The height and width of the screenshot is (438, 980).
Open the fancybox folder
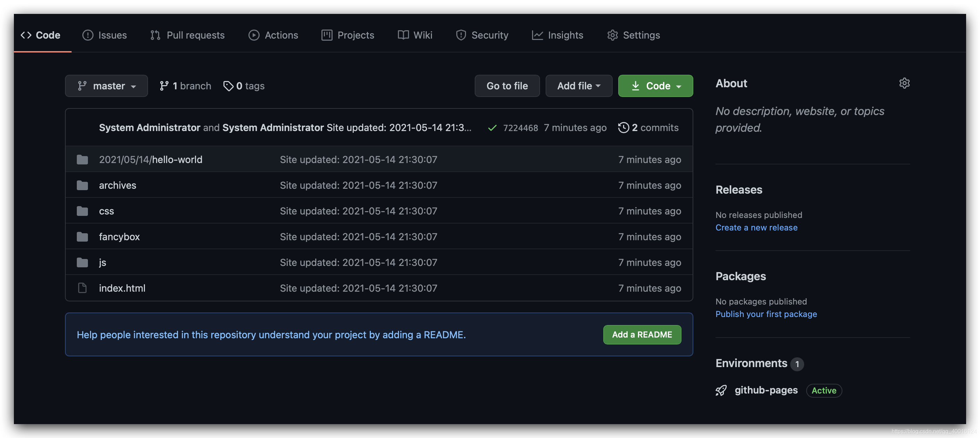coord(119,237)
